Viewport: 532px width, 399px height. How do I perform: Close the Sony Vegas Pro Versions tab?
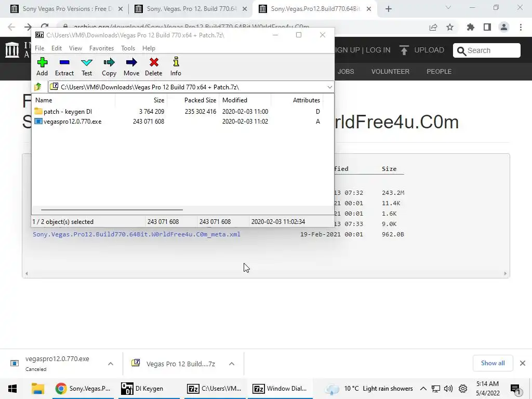click(120, 9)
